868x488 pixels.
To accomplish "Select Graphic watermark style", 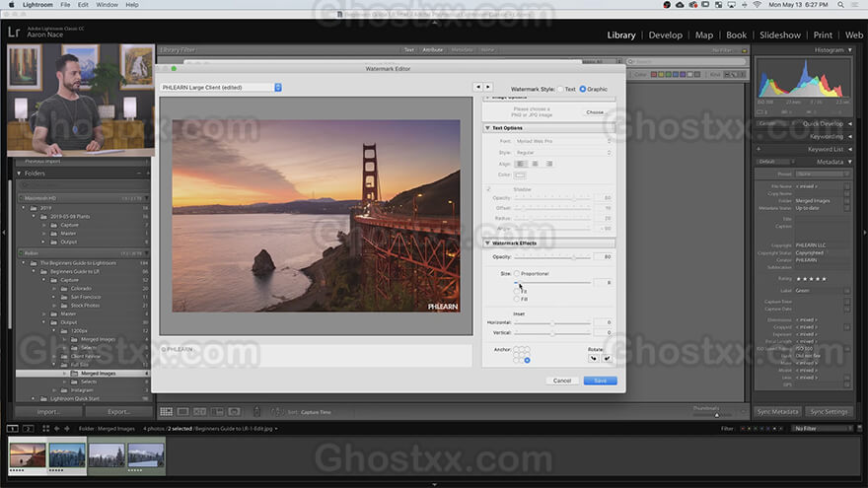I will [582, 89].
